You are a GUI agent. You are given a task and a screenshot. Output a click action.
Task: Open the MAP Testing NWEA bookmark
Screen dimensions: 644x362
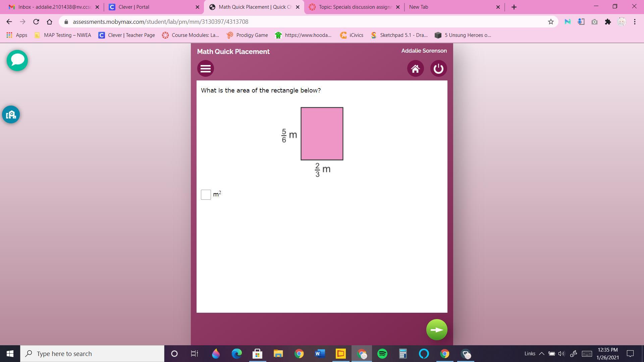(x=63, y=35)
